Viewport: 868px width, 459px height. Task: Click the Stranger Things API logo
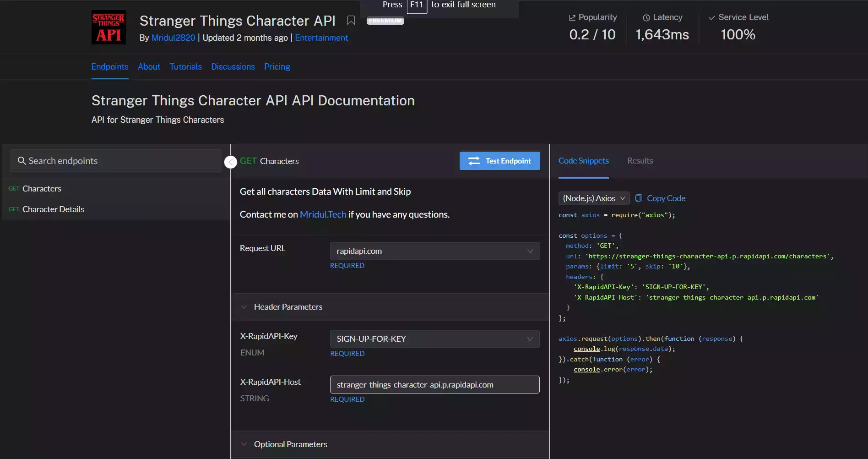coord(108,27)
